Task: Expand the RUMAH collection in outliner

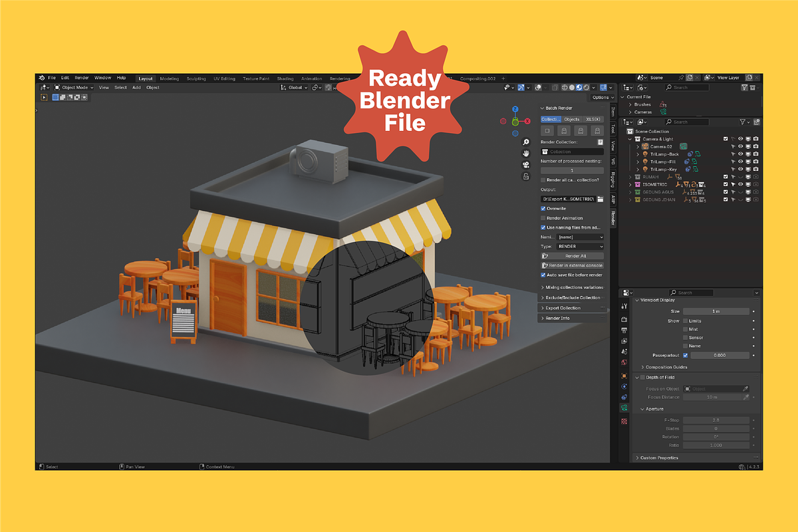Action: click(x=630, y=177)
